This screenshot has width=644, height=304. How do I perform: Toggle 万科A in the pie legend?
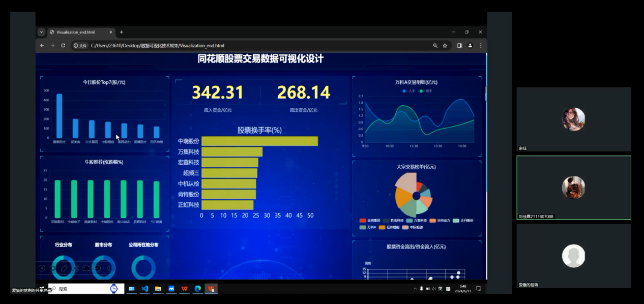click(x=368, y=227)
